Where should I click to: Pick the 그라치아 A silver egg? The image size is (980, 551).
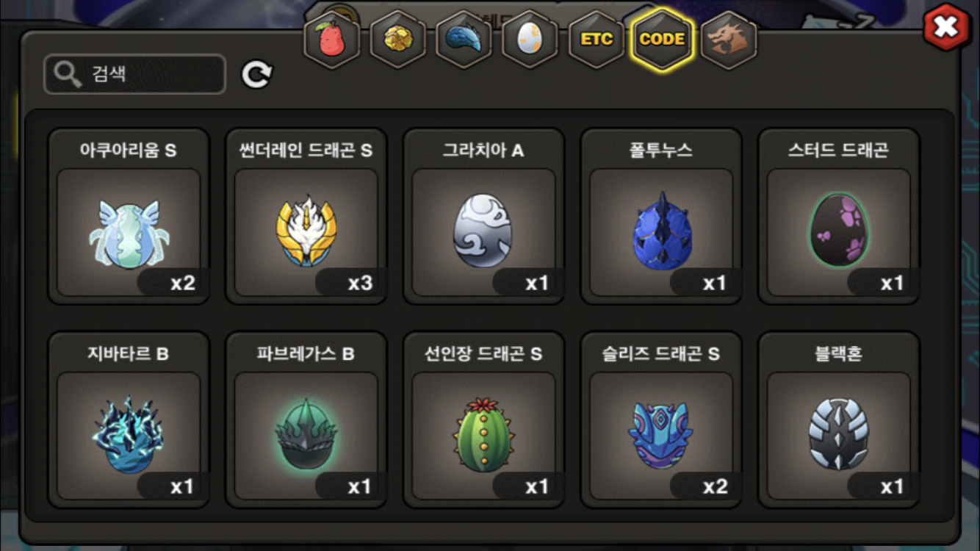pyautogui.click(x=483, y=216)
